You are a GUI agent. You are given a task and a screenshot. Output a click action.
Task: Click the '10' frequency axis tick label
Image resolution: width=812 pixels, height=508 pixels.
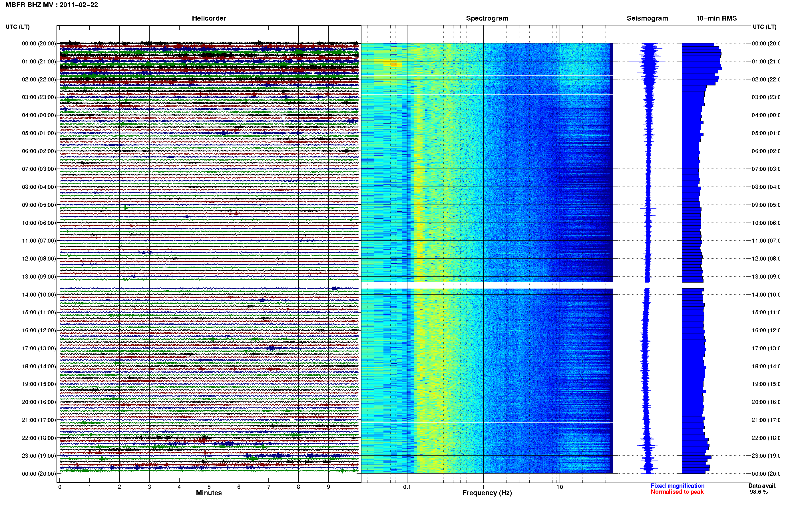pyautogui.click(x=560, y=487)
